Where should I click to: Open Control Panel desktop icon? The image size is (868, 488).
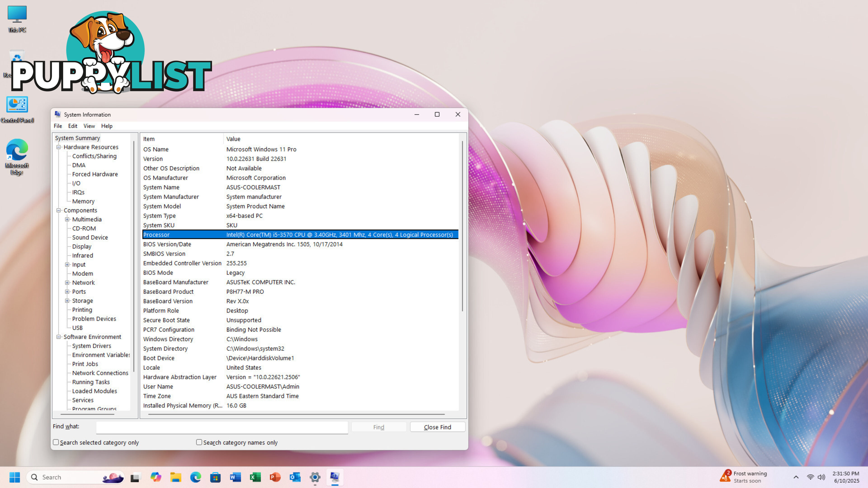17,109
